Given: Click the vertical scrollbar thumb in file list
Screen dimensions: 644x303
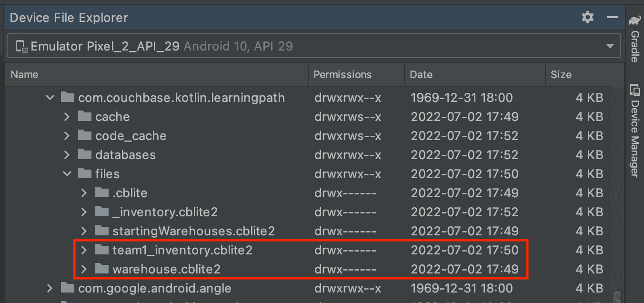Looking at the screenshot, I should [x=617, y=296].
